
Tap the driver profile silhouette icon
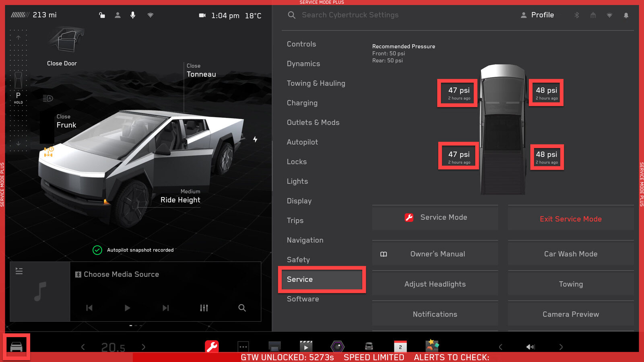pos(118,15)
